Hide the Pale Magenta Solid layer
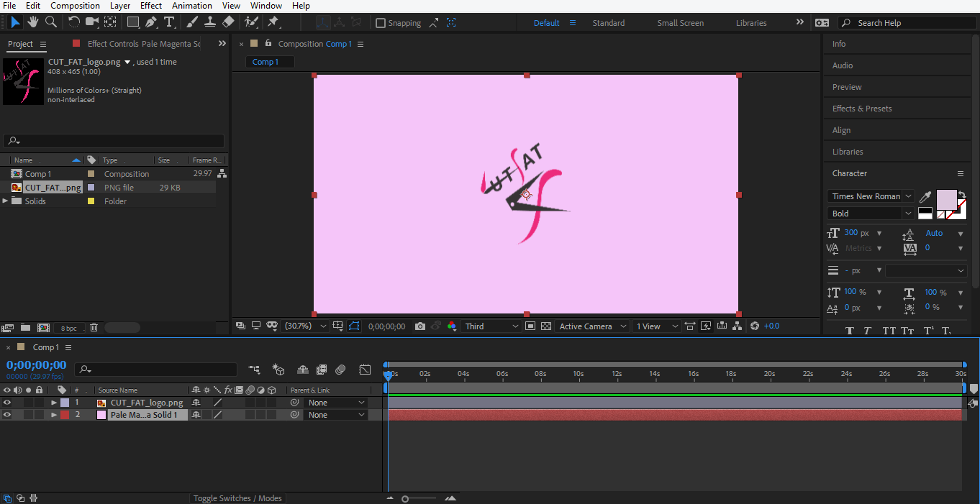 (7, 415)
